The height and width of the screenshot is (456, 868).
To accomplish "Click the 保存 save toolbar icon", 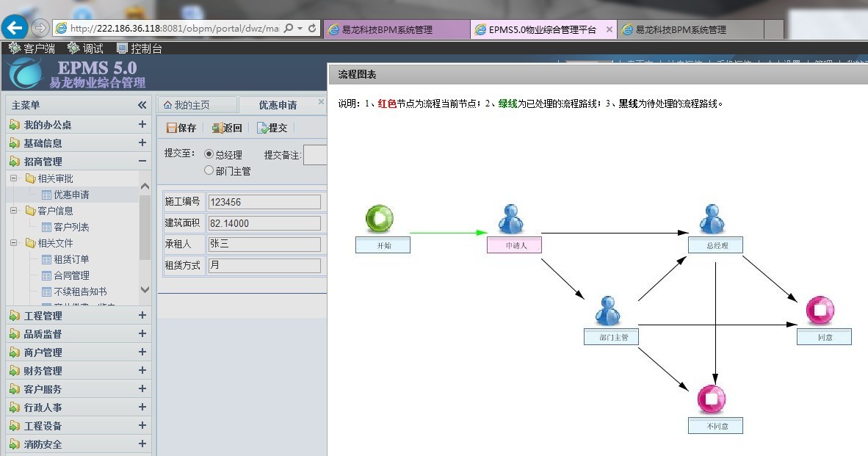I will click(172, 128).
